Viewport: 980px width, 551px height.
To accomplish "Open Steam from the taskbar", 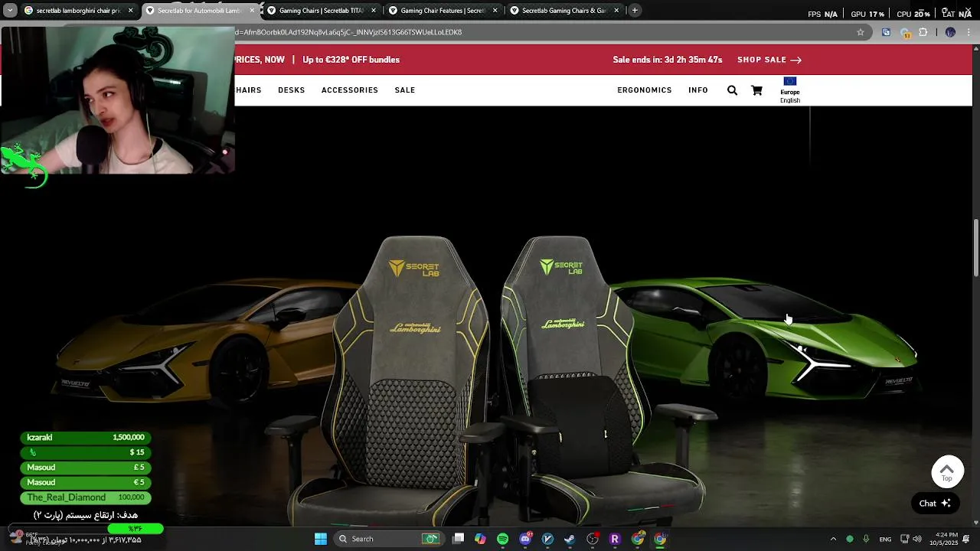I will (x=570, y=539).
